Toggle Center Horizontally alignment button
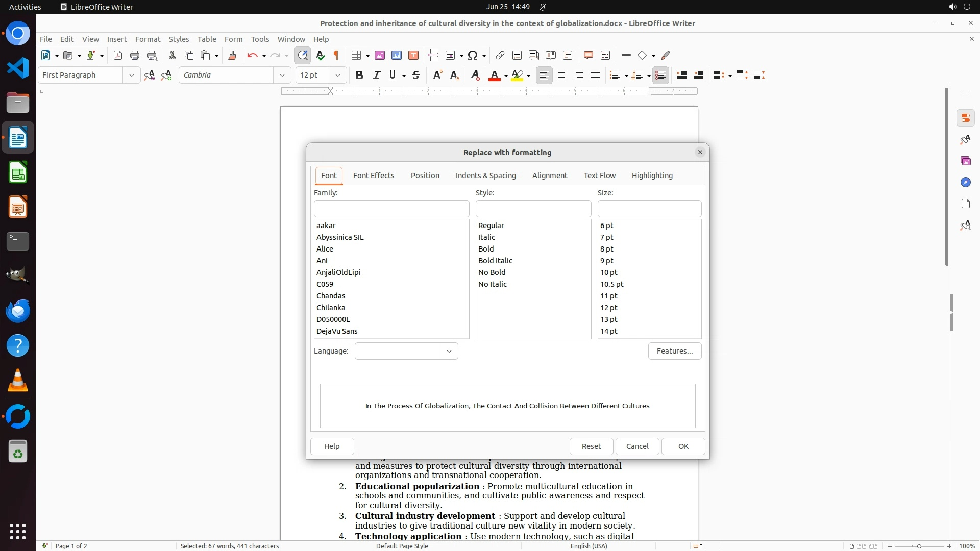Screen dimensions: 980x551 (x=561, y=76)
